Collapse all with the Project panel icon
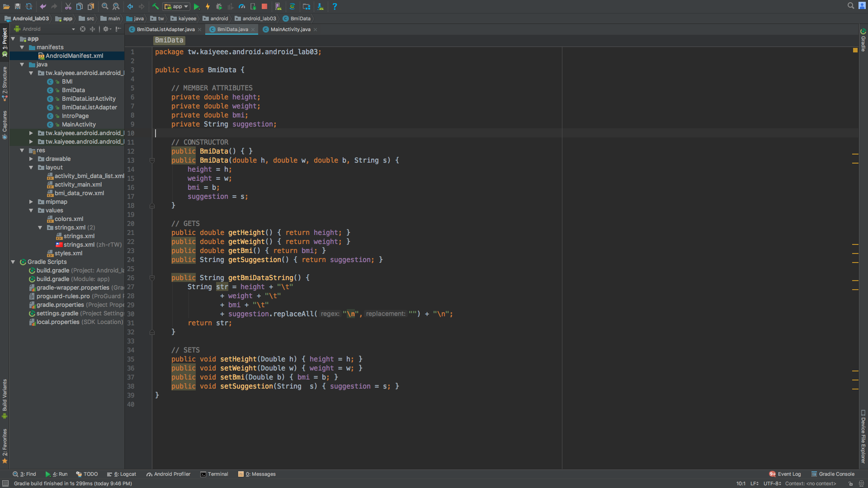The width and height of the screenshot is (868, 488). tap(92, 29)
